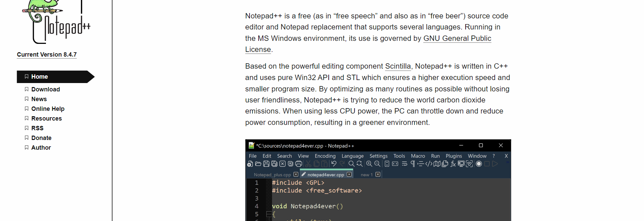Click the macro playback triangle icon
Viewport: 644px width, 221px height.
(495, 164)
